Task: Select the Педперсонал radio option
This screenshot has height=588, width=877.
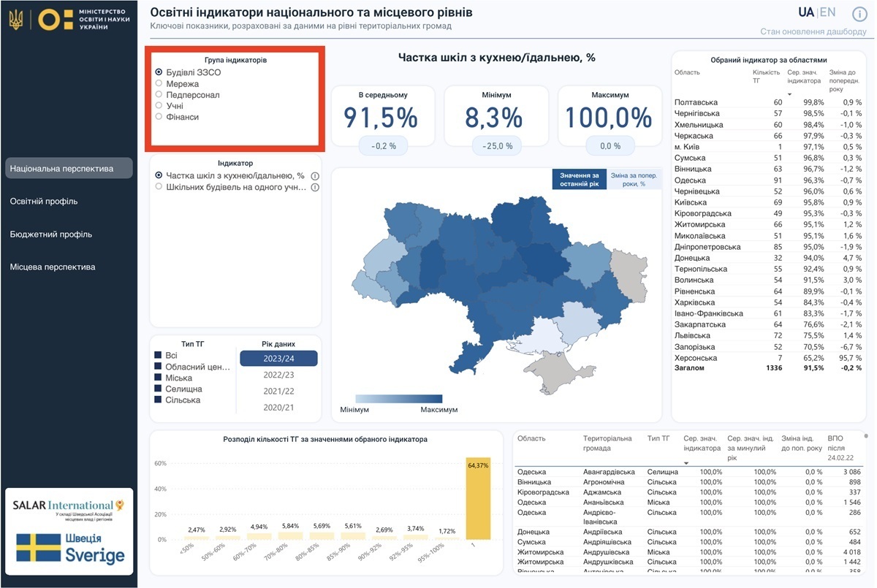Action: click(159, 95)
